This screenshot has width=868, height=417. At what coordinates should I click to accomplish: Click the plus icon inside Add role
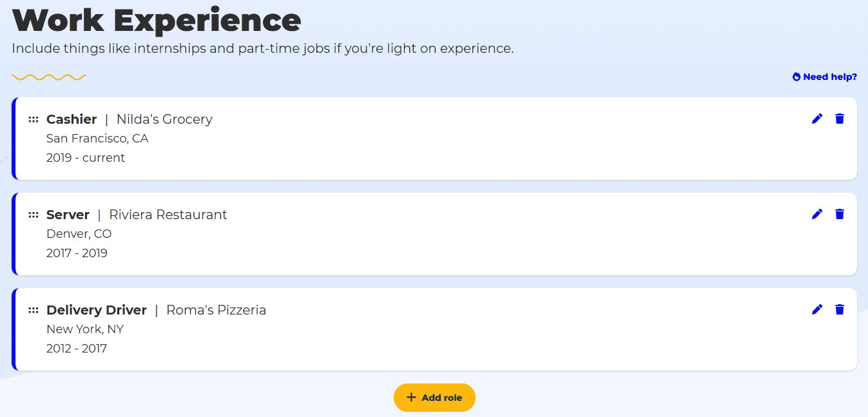pos(410,397)
